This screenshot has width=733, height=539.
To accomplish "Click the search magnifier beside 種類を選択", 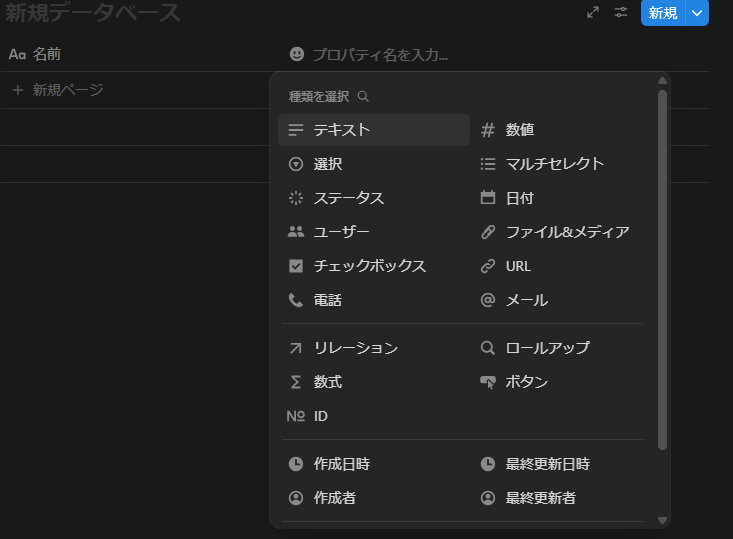I will tap(363, 97).
